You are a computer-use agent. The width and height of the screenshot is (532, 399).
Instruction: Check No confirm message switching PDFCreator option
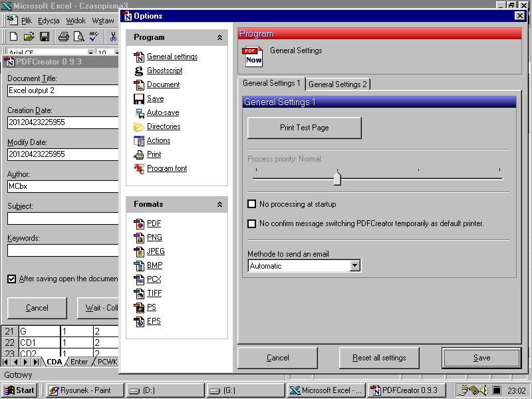[251, 224]
